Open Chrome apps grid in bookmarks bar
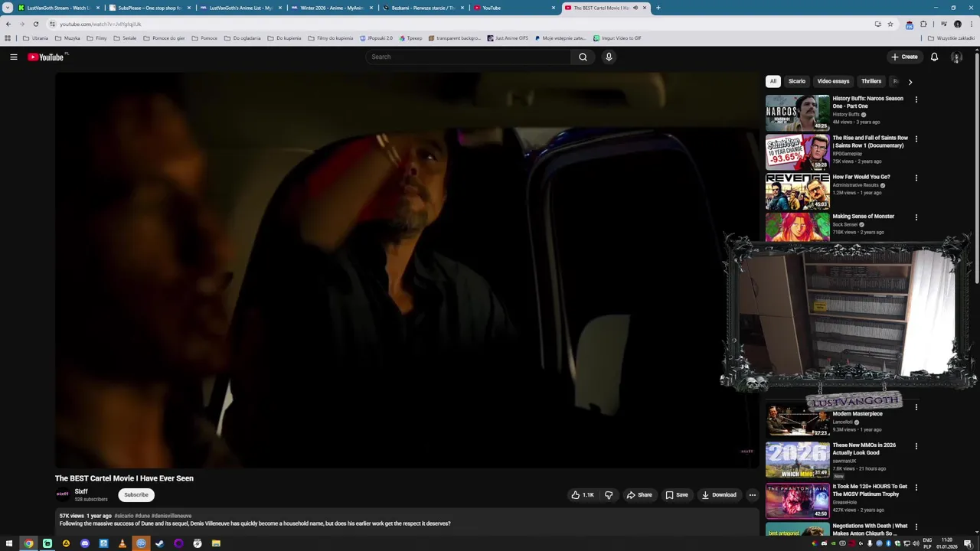 tap(8, 38)
